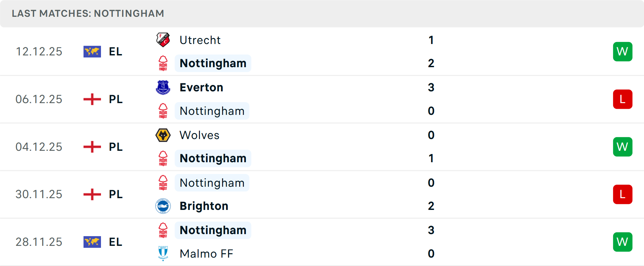This screenshot has height=266, width=644.
Task: Click the Utrecht club crest icon
Action: pyautogui.click(x=163, y=40)
